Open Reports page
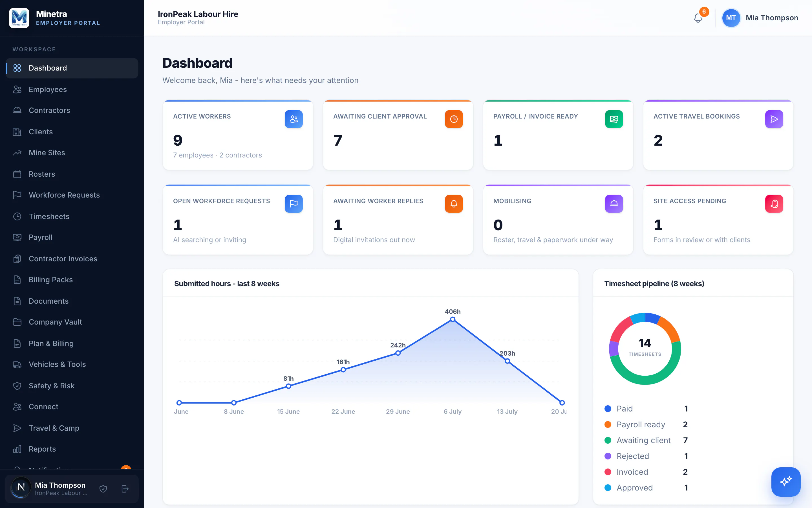This screenshot has width=812, height=508. tap(72, 449)
